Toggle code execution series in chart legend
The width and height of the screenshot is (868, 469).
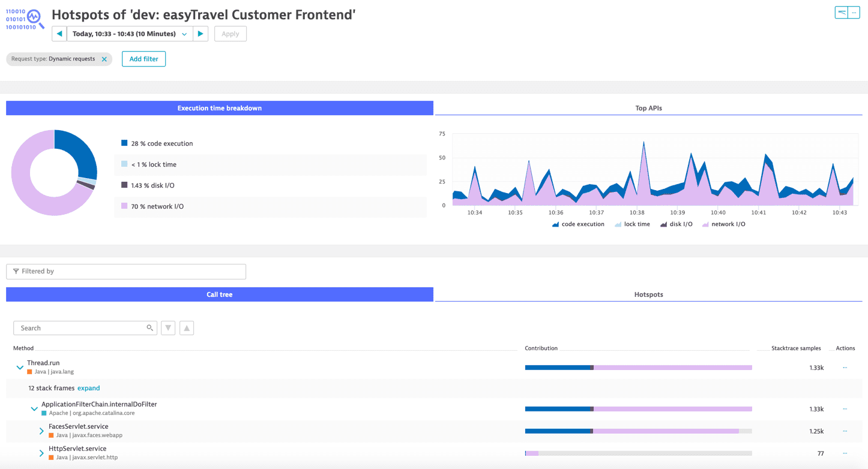578,224
